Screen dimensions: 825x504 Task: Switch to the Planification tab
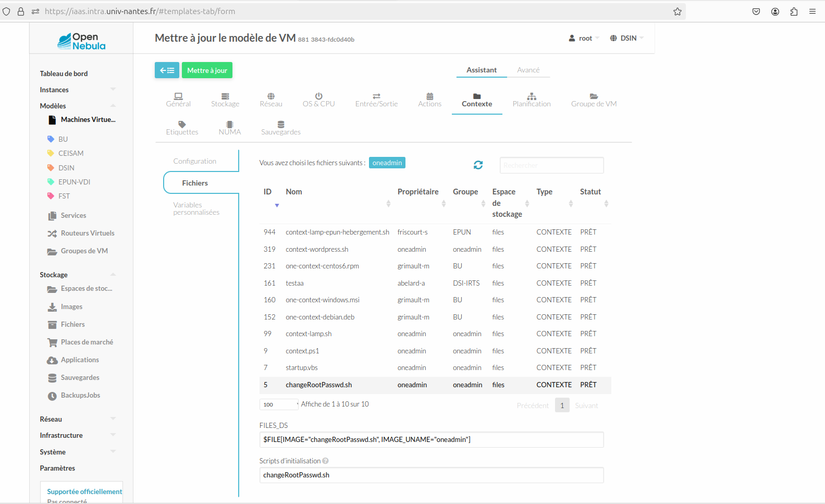click(x=532, y=100)
